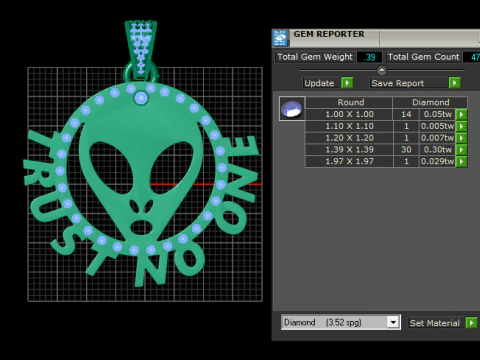Click the gem count cell showing 30
The width and height of the screenshot is (480, 360).
click(406, 150)
